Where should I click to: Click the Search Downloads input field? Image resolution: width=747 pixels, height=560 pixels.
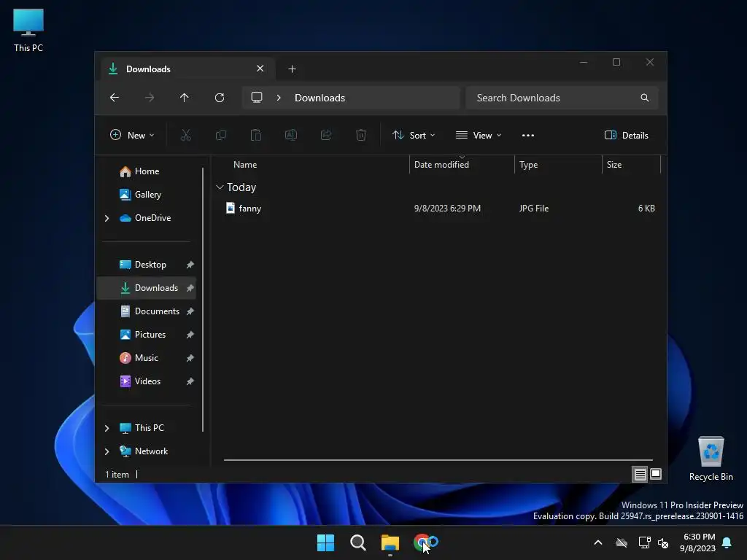pyautogui.click(x=562, y=98)
